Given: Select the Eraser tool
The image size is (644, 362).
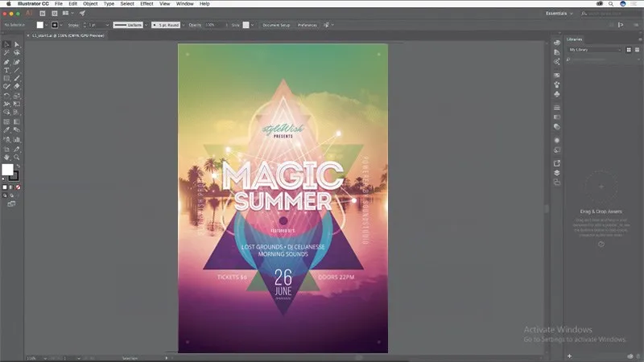Looking at the screenshot, I should point(17,87).
